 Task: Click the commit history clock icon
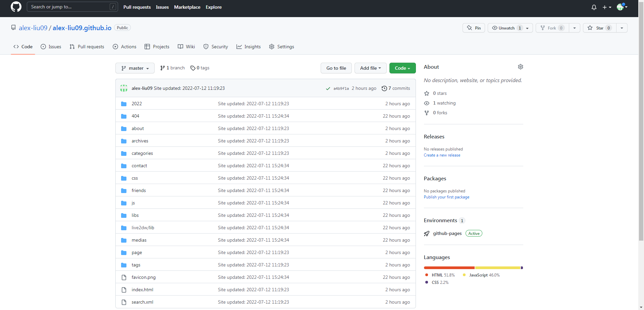384,88
